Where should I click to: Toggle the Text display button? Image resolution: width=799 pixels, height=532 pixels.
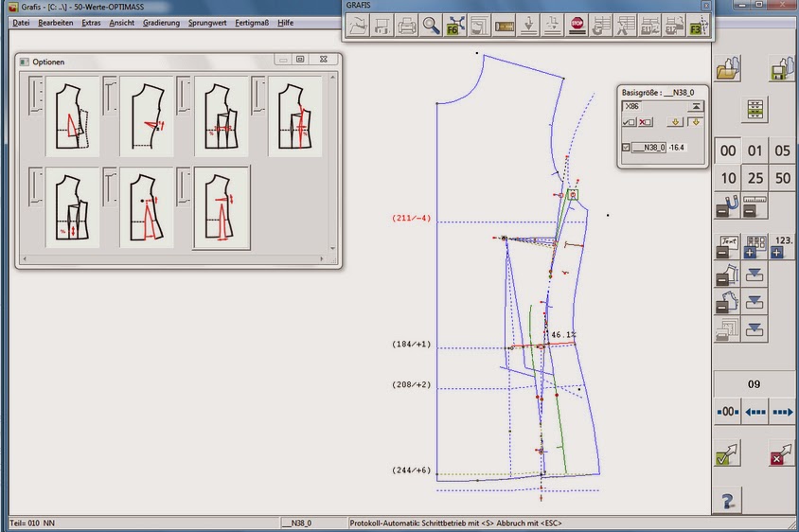click(727, 247)
